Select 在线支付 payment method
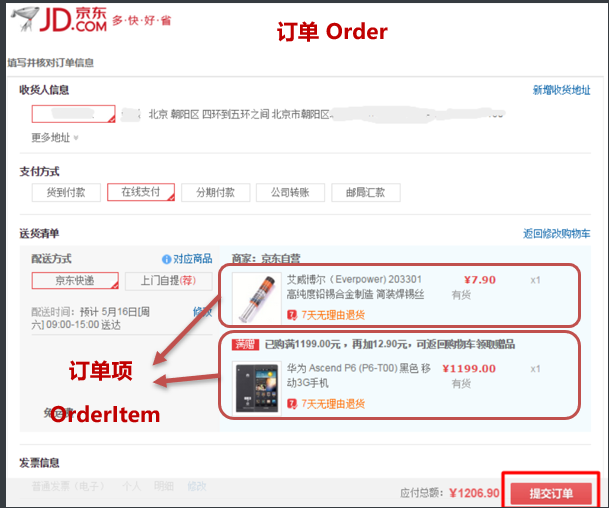 [x=141, y=192]
